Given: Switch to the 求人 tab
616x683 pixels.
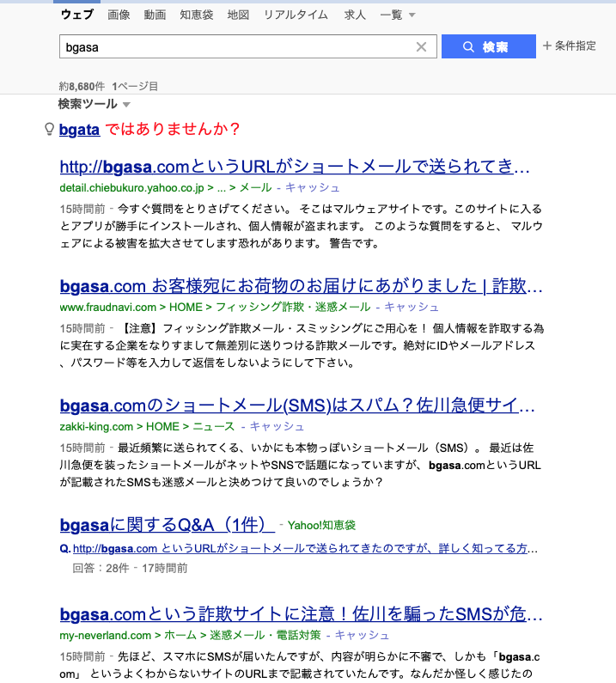Looking at the screenshot, I should tap(355, 15).
